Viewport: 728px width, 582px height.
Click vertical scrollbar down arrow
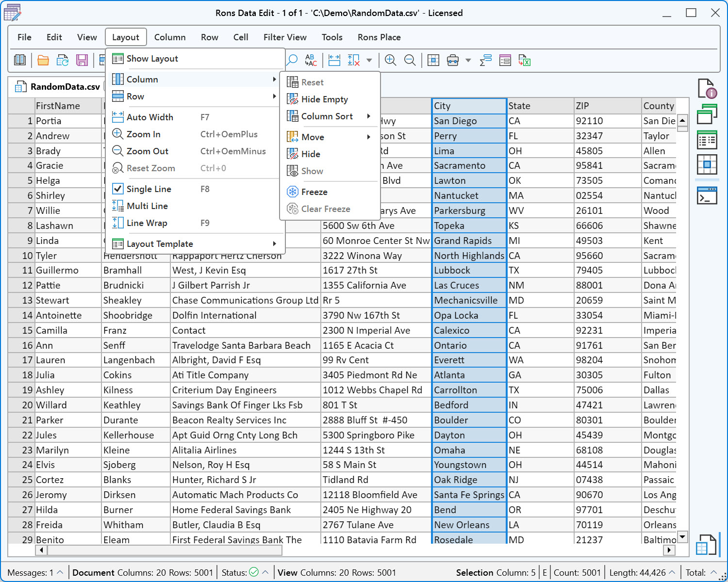click(x=683, y=536)
